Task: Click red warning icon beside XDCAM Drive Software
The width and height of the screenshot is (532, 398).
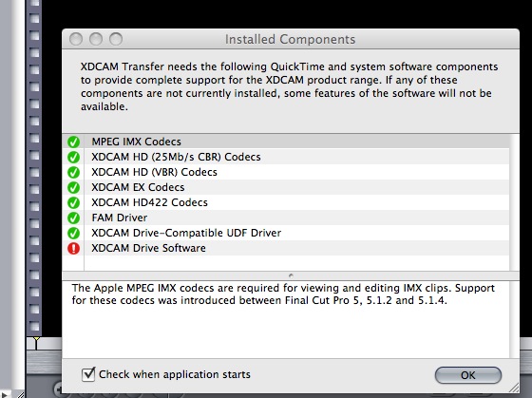Action: (x=73, y=248)
